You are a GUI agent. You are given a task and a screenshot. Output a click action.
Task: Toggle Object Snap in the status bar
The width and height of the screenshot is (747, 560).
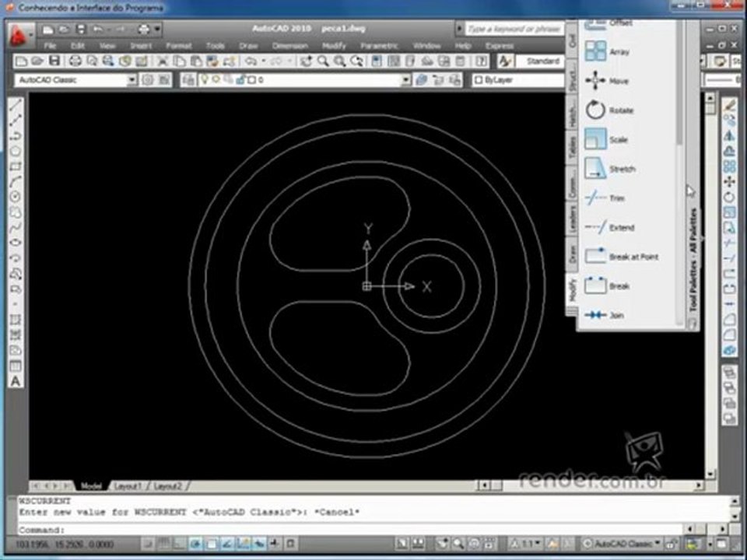212,544
